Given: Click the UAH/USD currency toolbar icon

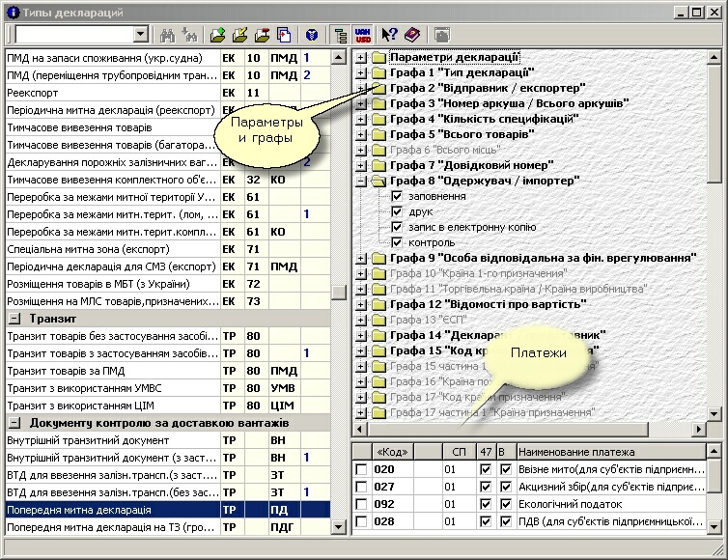Looking at the screenshot, I should click(x=363, y=35).
